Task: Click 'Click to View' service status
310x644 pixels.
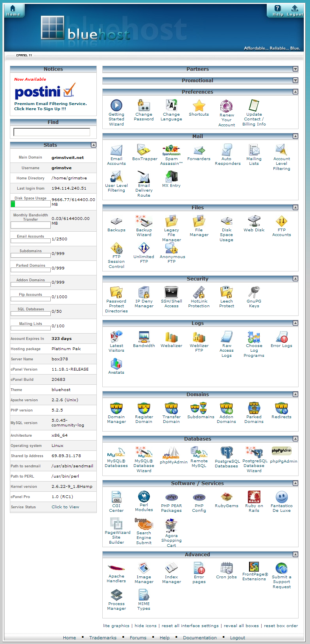Action: 65,507
